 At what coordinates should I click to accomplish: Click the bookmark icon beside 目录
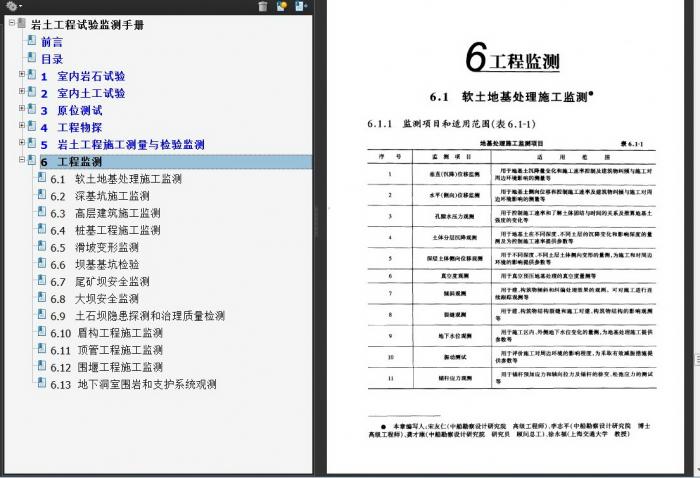point(31,59)
